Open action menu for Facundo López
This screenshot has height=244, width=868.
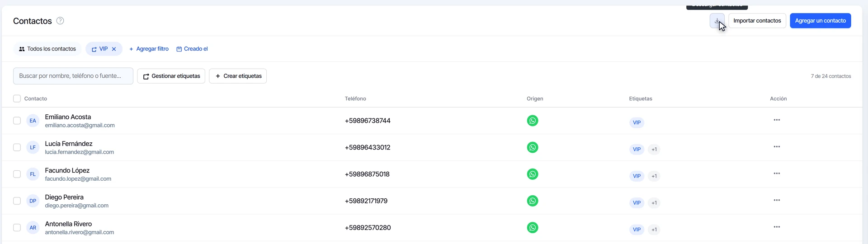[x=777, y=174]
